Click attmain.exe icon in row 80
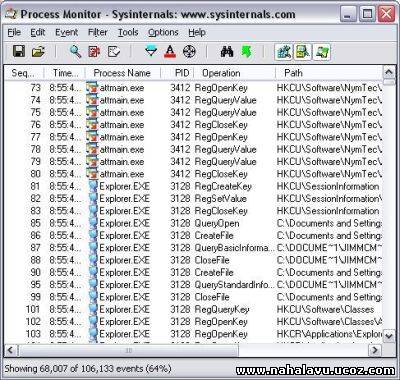This screenshot has height=380, width=400. [x=92, y=174]
